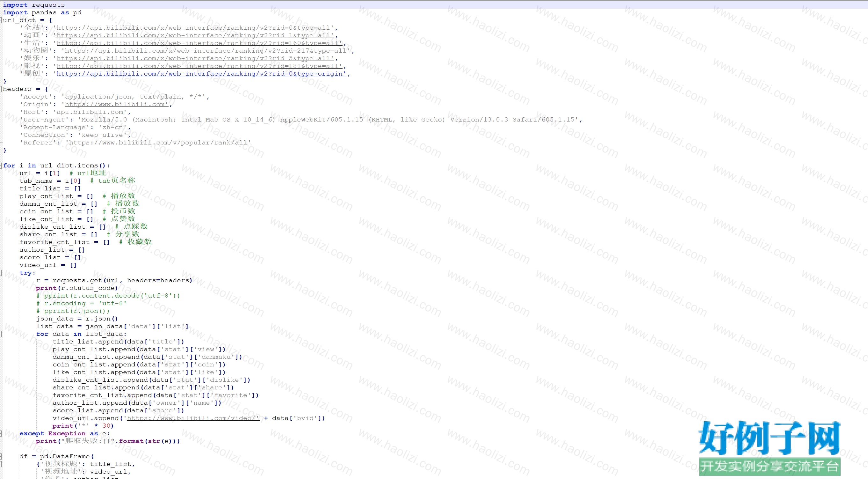This screenshot has height=479, width=868.
Task: Open the ranking URL ending type=origin
Action: (201, 74)
